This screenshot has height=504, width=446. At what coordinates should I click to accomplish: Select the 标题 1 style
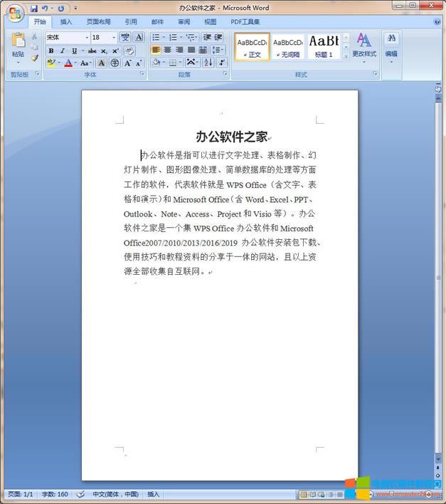click(x=324, y=46)
